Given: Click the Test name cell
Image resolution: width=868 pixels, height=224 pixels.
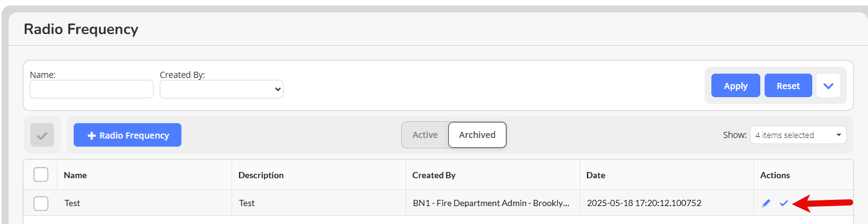Looking at the screenshot, I should (72, 203).
